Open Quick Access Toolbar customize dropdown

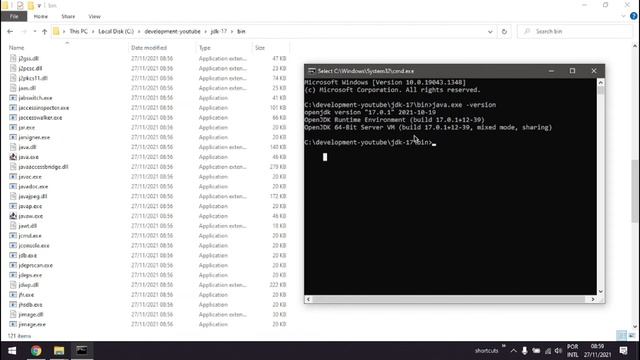[39, 5]
